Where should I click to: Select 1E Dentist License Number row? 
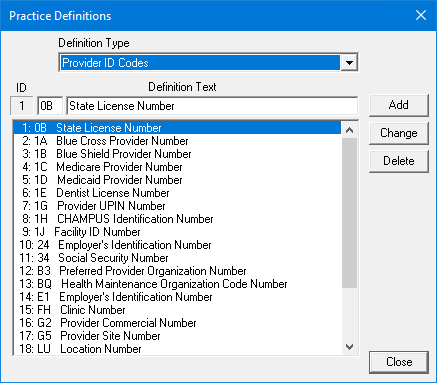coord(177,193)
